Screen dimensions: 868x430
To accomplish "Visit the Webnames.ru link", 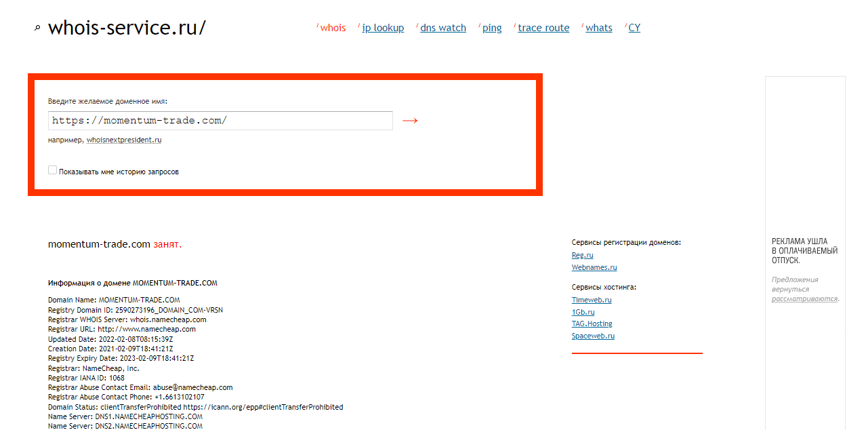I will click(594, 268).
